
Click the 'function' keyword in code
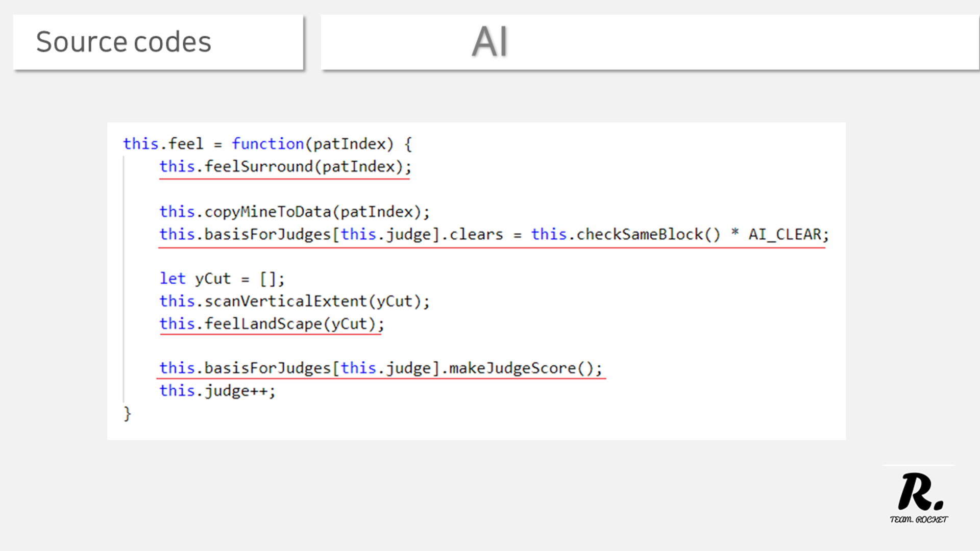[x=268, y=144]
